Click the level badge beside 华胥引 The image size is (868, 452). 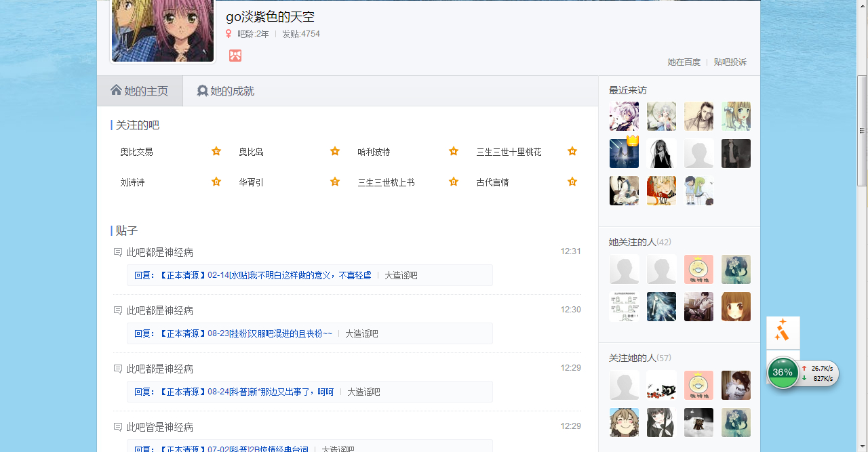tap(335, 182)
